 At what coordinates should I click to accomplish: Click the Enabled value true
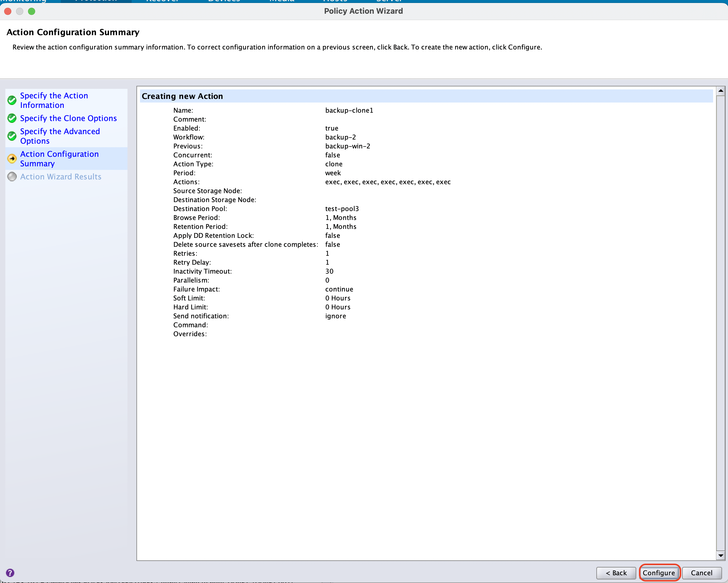tap(332, 128)
